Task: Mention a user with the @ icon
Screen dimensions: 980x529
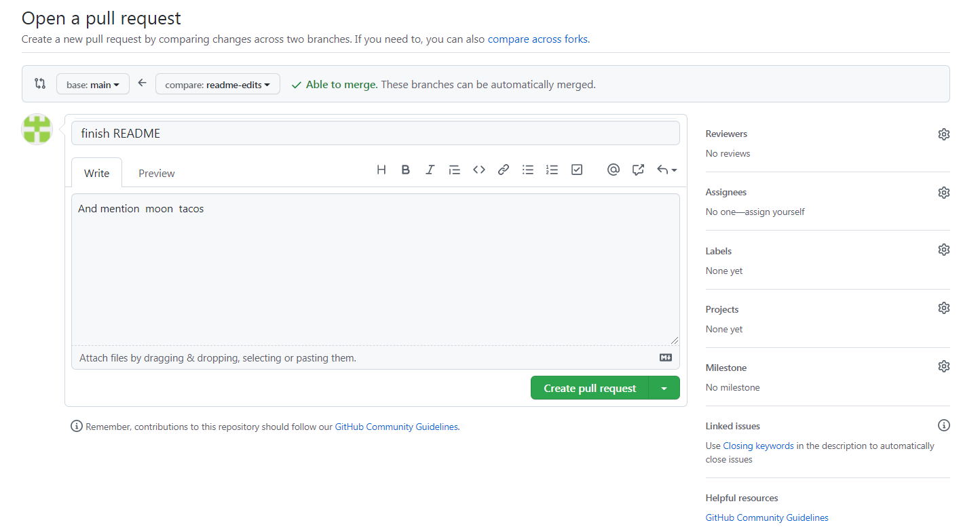Action: click(x=613, y=170)
